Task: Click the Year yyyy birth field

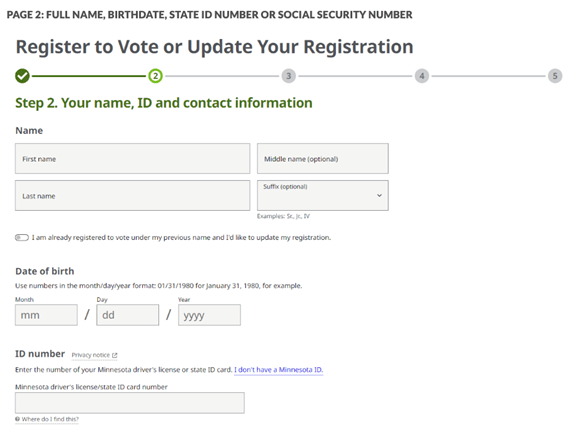Action: tap(209, 315)
